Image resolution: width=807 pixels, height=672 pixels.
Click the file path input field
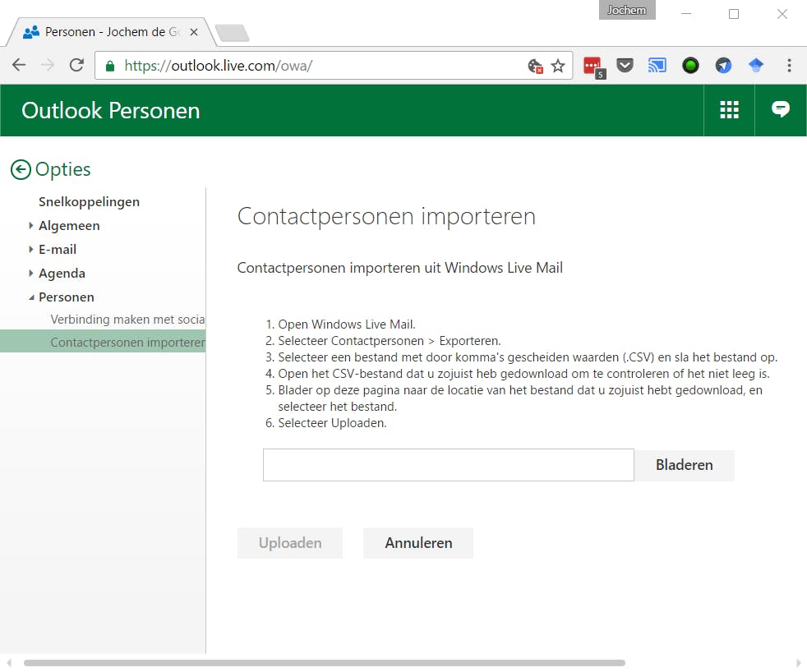448,465
